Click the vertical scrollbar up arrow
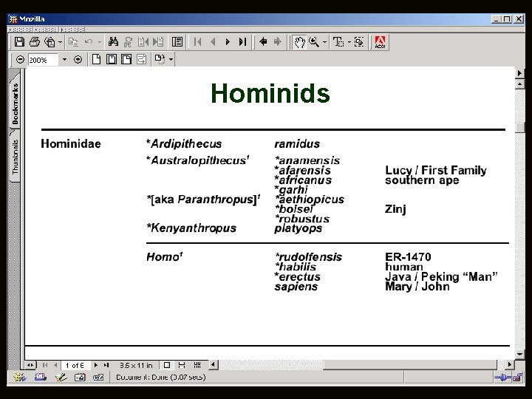The height and width of the screenshot is (399, 532). coord(519,83)
